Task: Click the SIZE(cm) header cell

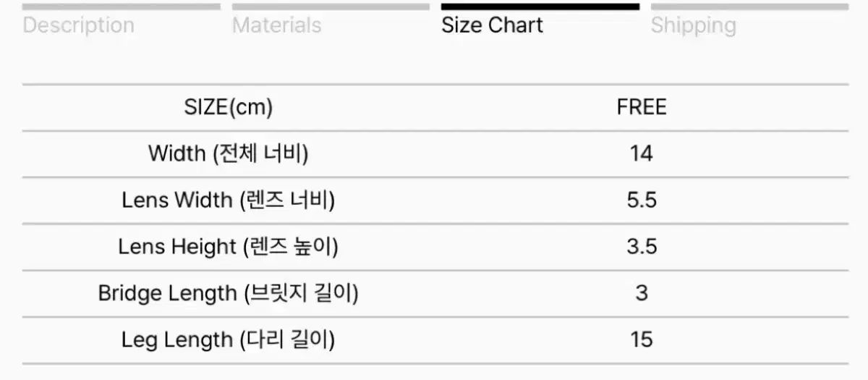Action: click(x=229, y=108)
